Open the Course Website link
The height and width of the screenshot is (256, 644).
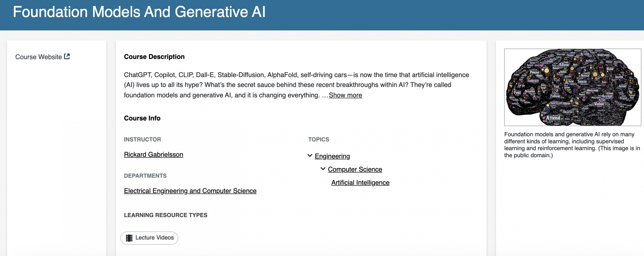click(39, 57)
